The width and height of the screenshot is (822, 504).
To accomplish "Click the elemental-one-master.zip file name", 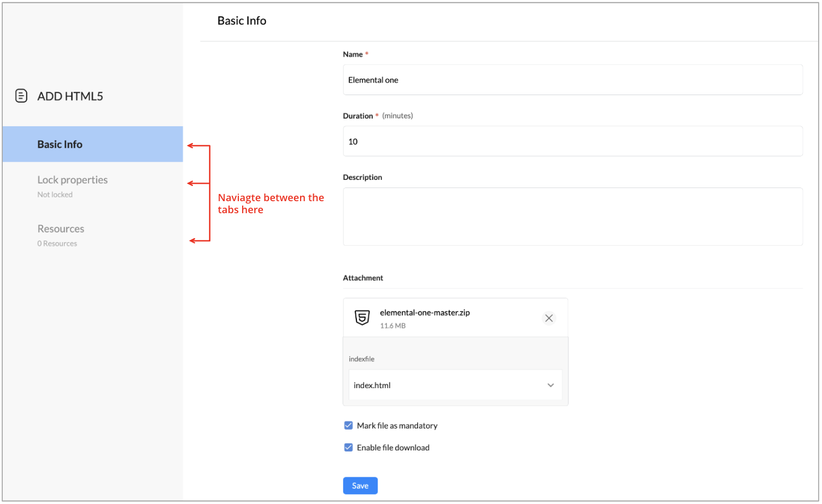I will [x=425, y=313].
